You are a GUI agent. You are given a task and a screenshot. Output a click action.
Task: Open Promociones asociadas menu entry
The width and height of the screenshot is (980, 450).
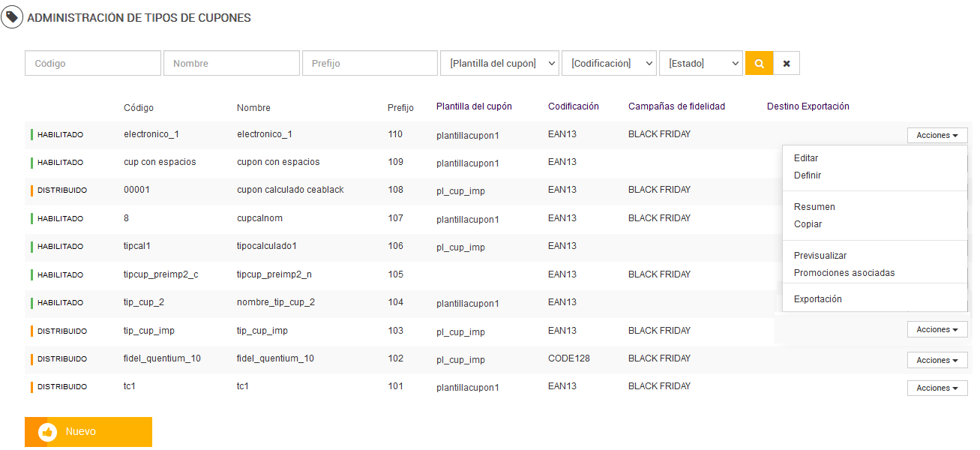[x=844, y=273]
